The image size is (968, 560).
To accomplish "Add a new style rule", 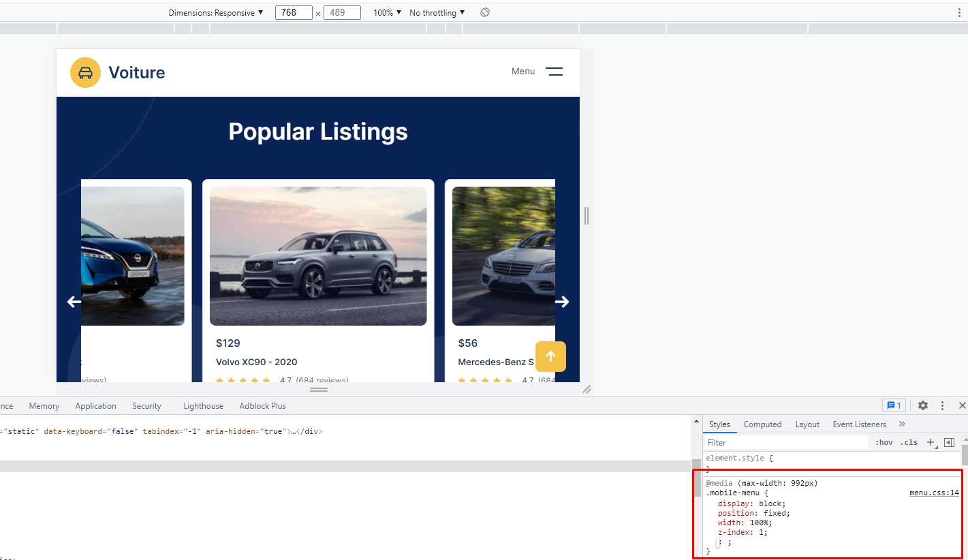I will (931, 443).
